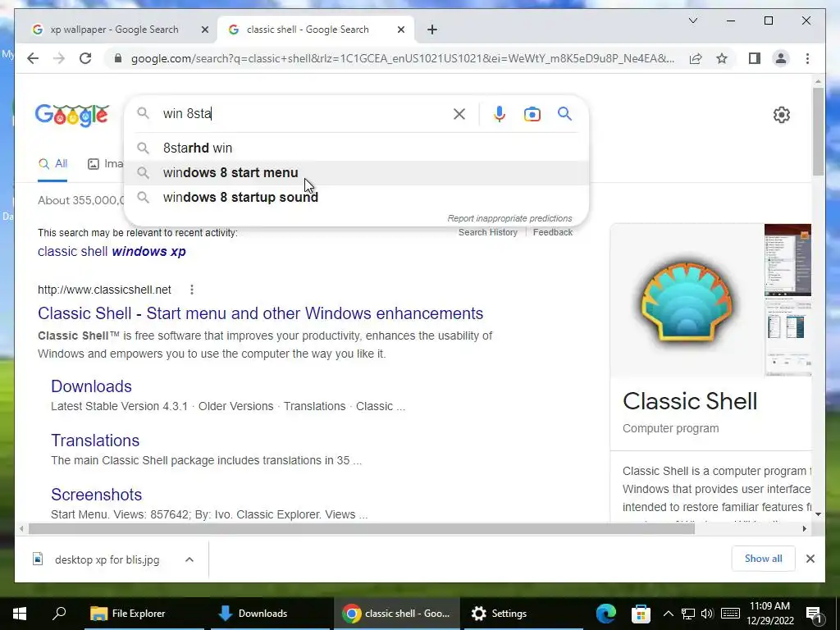Show hidden tray icons chevron
The height and width of the screenshot is (630, 840).
(x=668, y=614)
